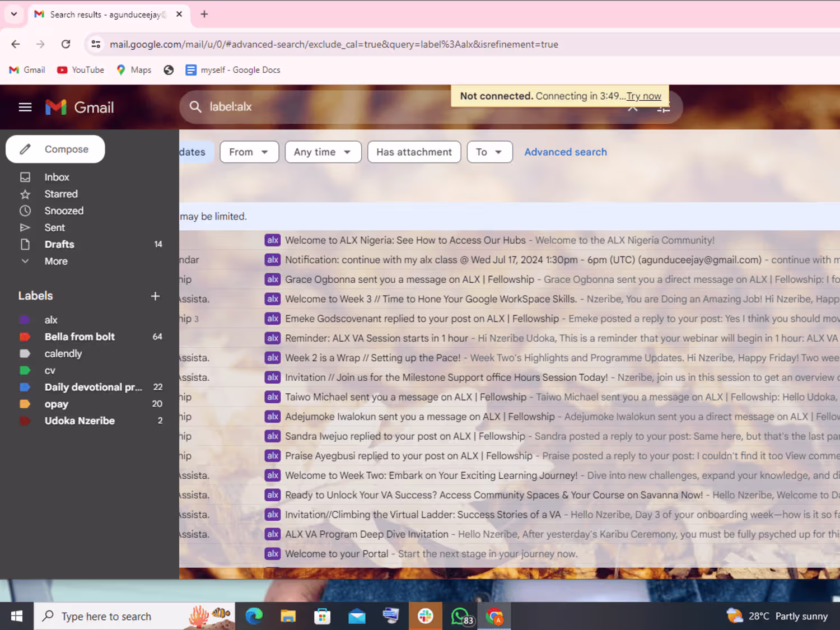Open the Any time filter dropdown
This screenshot has height=630, width=840.
323,152
